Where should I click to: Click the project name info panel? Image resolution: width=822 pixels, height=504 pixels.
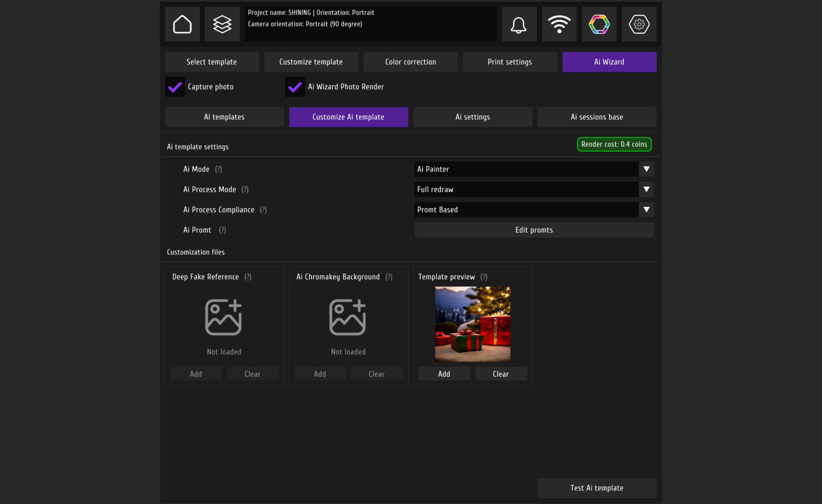click(370, 24)
